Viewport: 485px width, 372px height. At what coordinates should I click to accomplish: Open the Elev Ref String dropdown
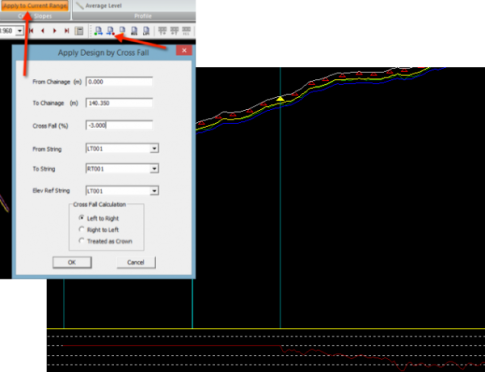[x=154, y=191]
